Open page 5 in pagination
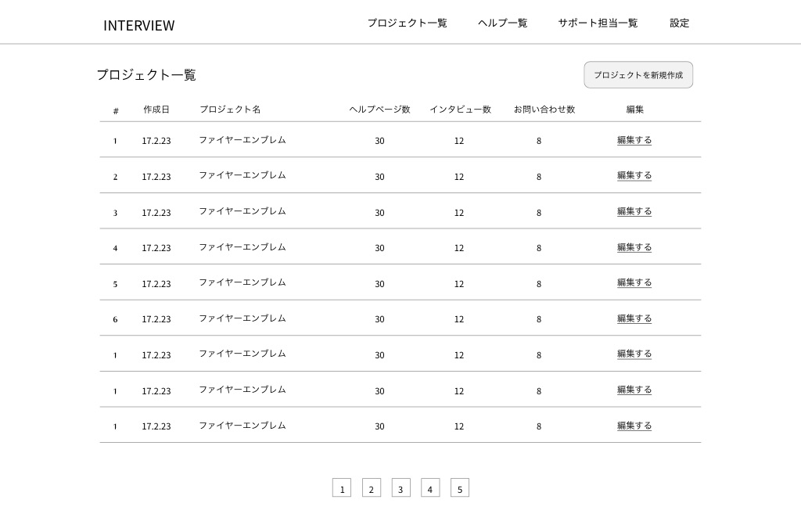801x532 pixels. (x=460, y=487)
